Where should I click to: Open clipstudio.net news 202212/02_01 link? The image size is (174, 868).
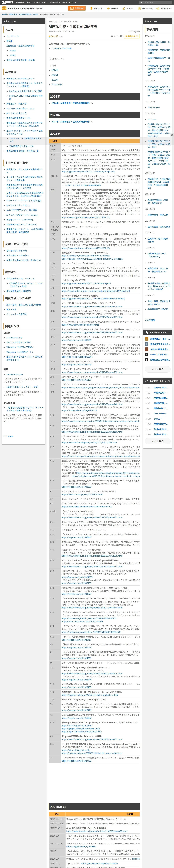pyautogui.click(x=86, y=217)
